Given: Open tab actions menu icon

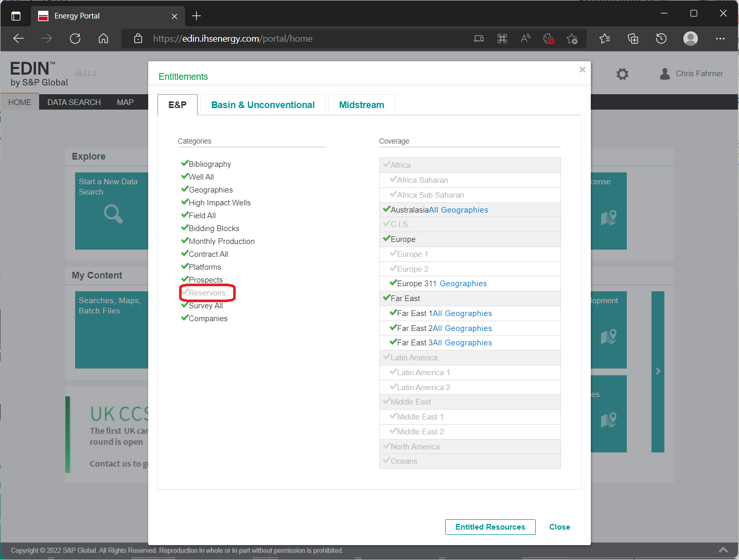Looking at the screenshot, I should pyautogui.click(x=16, y=16).
